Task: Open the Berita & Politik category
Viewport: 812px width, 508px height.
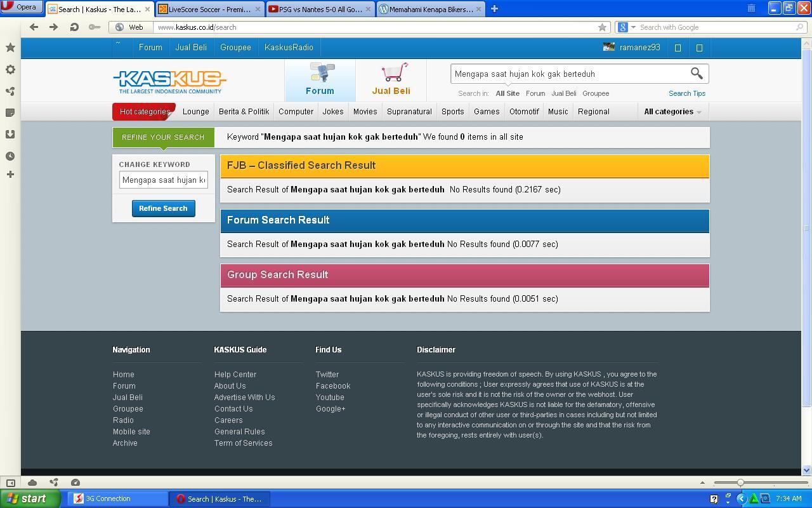Action: point(244,112)
